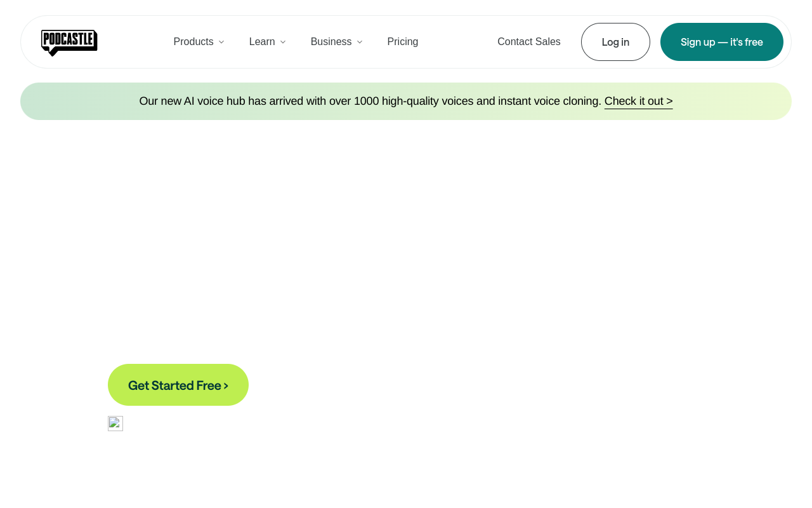Open the Products menu label
Image resolution: width=812 pixels, height=508 pixels.
pyautogui.click(x=193, y=42)
